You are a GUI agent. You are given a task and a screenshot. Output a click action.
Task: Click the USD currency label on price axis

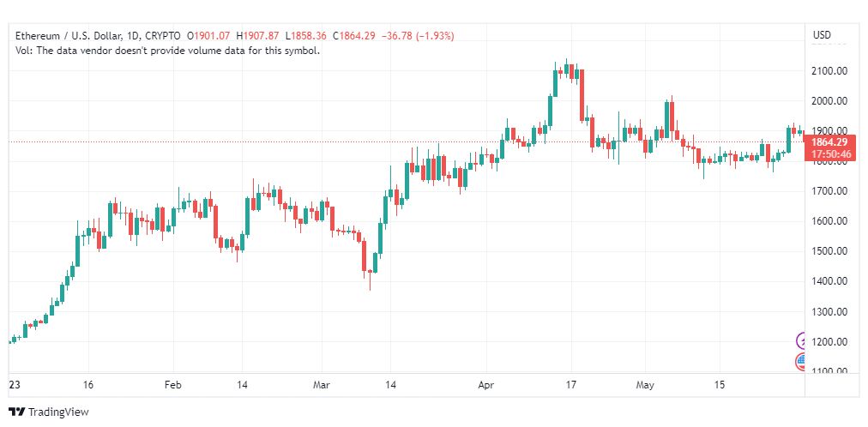pos(822,35)
